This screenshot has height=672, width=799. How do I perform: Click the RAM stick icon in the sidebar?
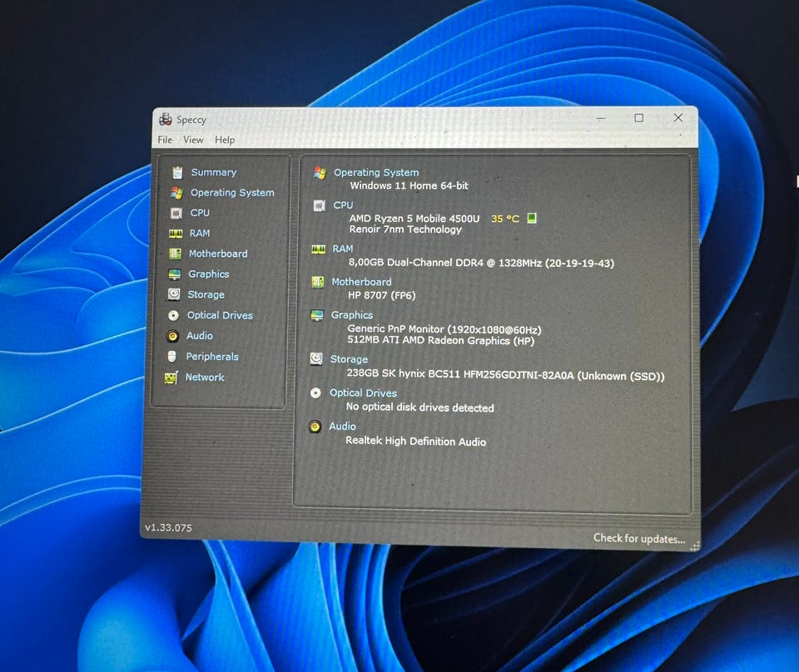pyautogui.click(x=176, y=233)
